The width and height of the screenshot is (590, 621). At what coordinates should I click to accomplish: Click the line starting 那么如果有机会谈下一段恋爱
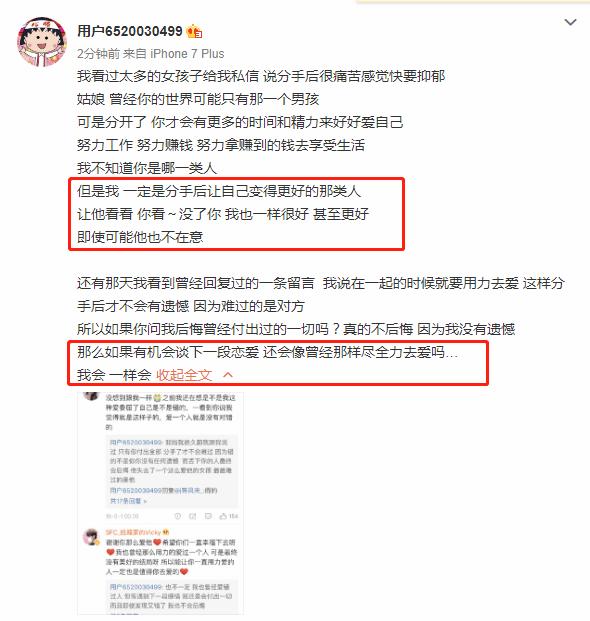(x=267, y=352)
